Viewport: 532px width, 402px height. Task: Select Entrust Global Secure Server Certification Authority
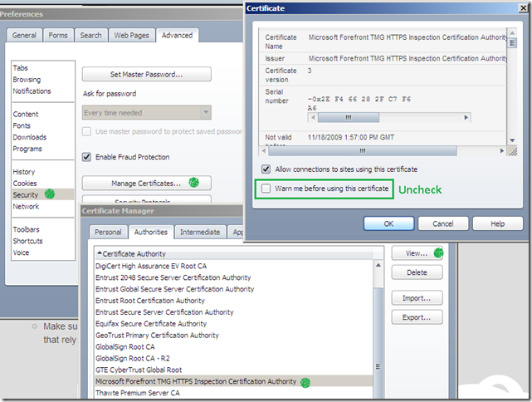tap(233, 289)
